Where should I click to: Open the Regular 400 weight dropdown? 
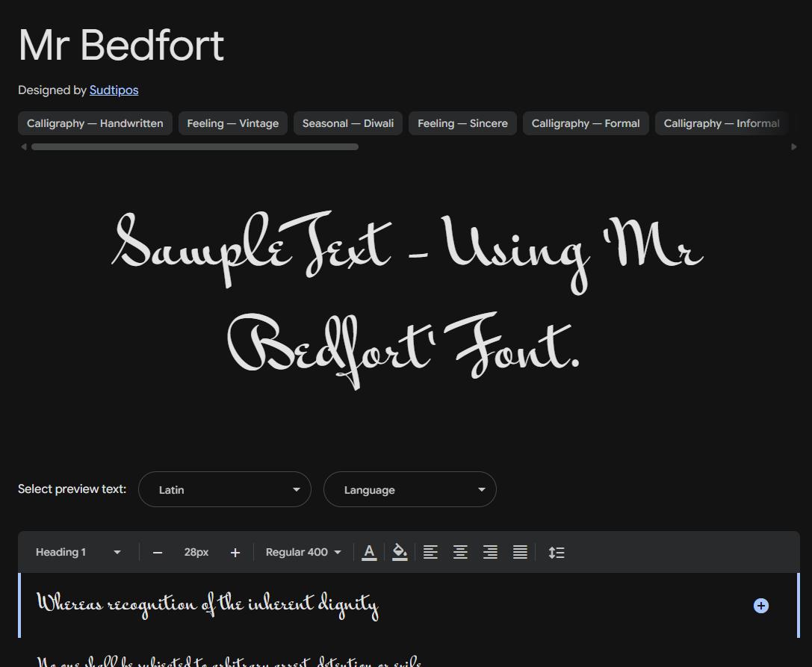point(303,552)
